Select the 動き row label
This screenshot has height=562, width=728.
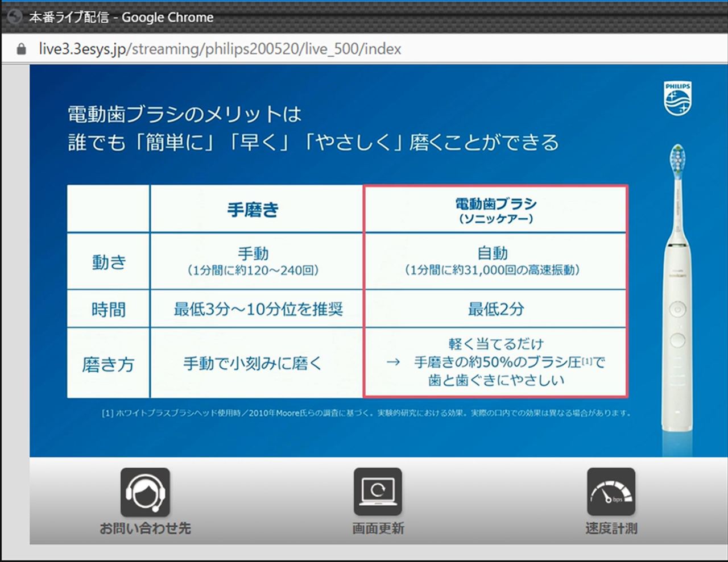coord(109,262)
